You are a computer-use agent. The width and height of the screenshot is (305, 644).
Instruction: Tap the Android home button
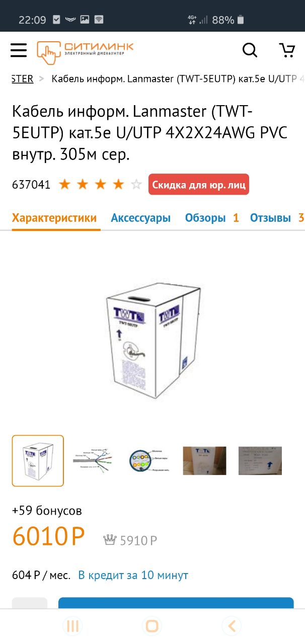152,626
